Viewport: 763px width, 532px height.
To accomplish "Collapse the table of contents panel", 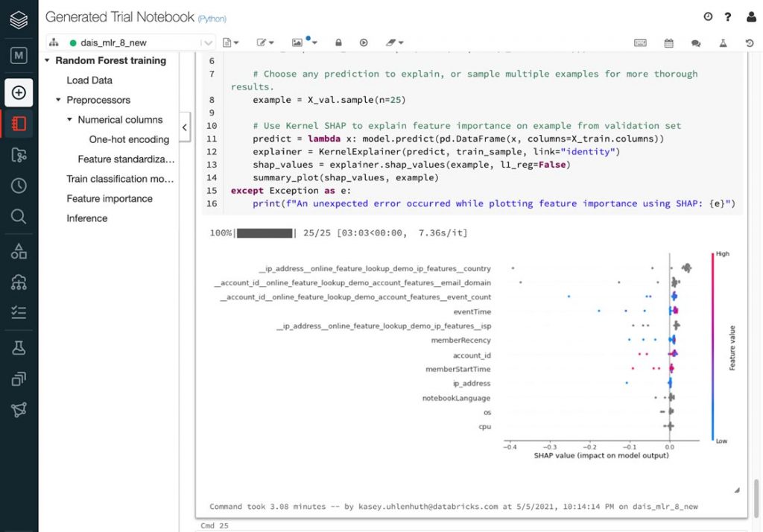I will pyautogui.click(x=185, y=127).
